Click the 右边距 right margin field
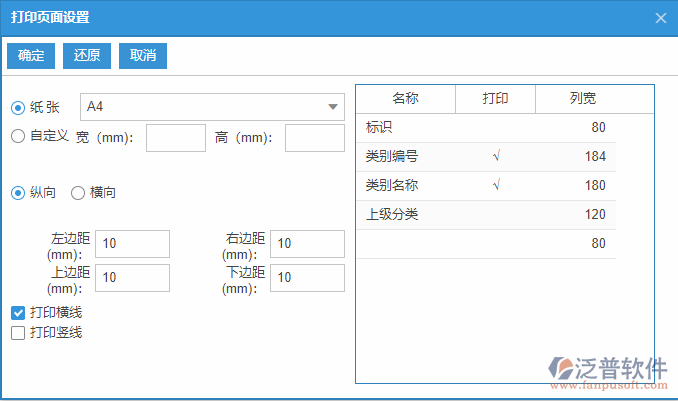The image size is (678, 401). pyautogui.click(x=307, y=244)
